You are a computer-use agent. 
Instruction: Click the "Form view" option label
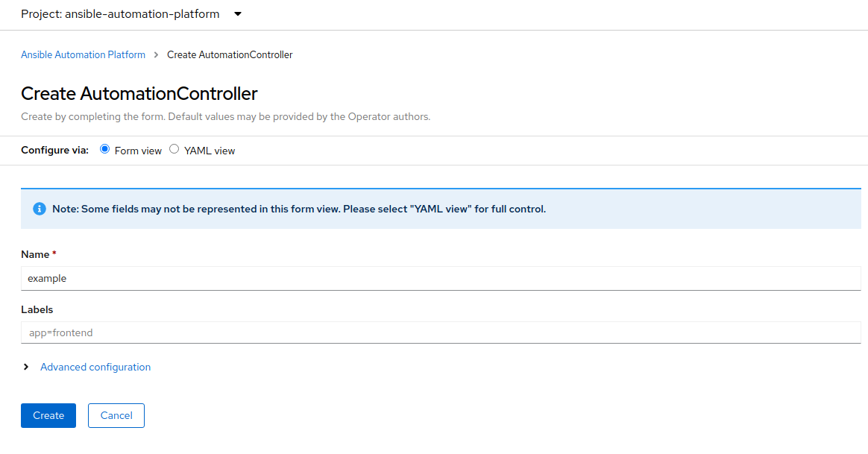[x=138, y=151]
